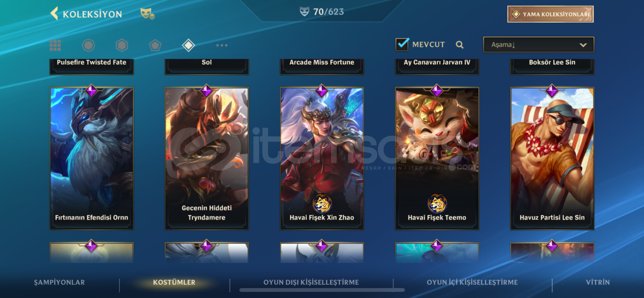Open more filters via three dots
This screenshot has height=298, width=644.
[x=222, y=45]
